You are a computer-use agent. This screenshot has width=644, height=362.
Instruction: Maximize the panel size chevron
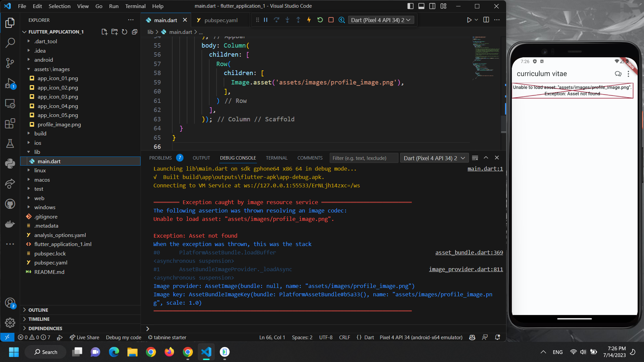486,158
